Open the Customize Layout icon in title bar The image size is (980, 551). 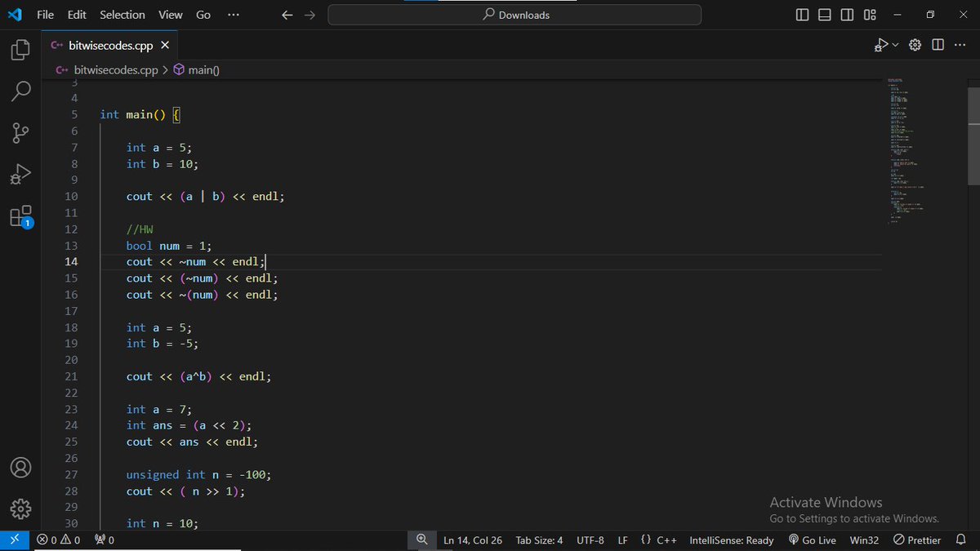coord(870,15)
